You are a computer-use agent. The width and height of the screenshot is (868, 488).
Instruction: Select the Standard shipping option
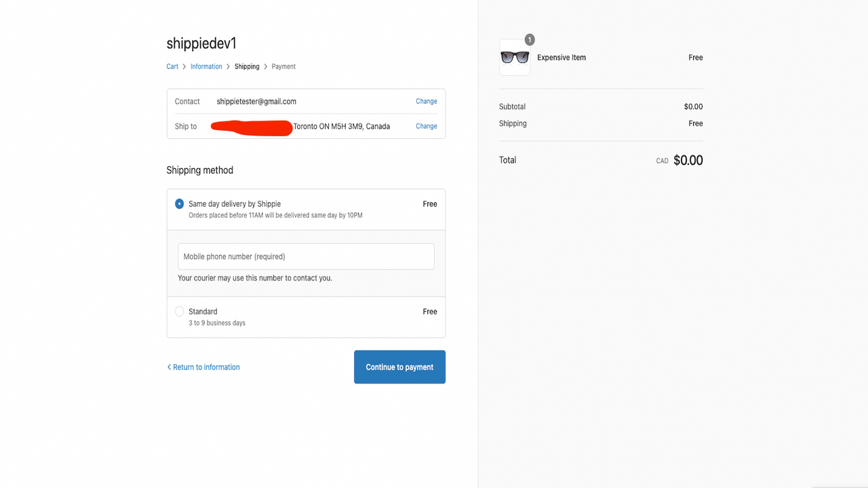(179, 311)
